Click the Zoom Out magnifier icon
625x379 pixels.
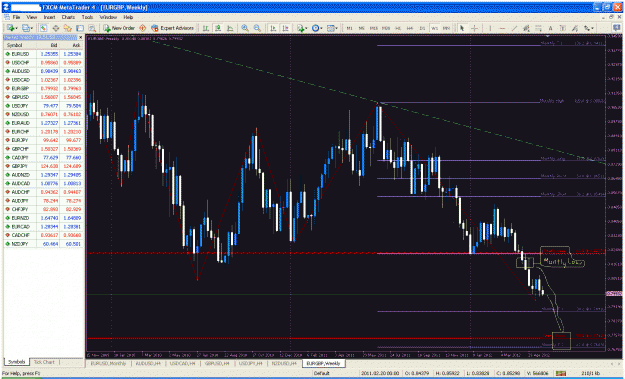(257, 28)
